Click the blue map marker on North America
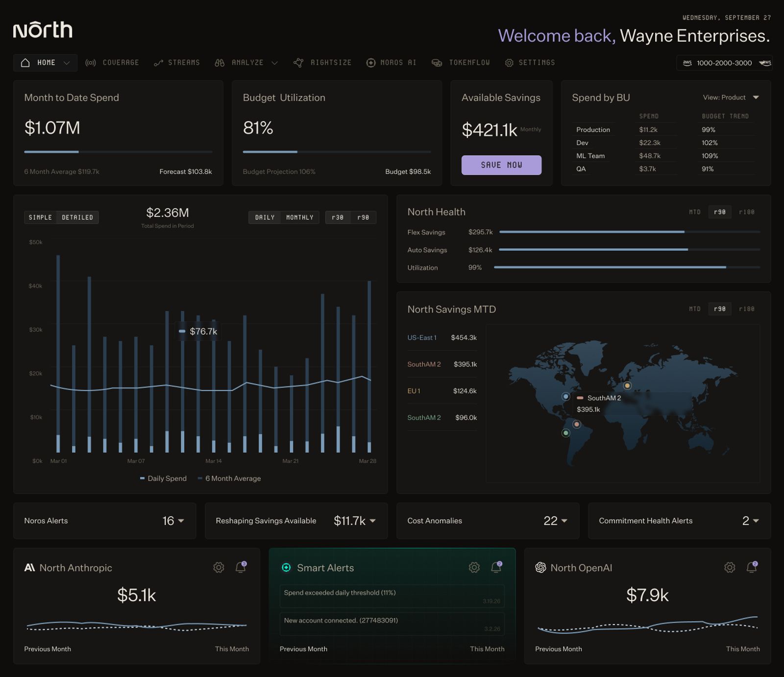This screenshot has width=784, height=677. click(x=565, y=396)
